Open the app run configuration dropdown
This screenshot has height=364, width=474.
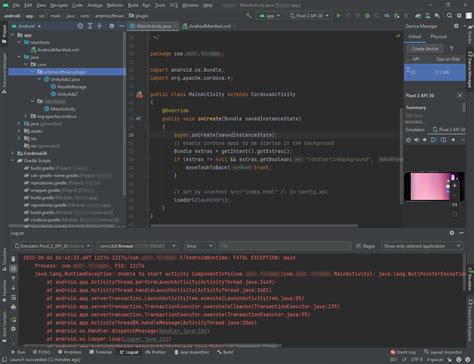269,15
